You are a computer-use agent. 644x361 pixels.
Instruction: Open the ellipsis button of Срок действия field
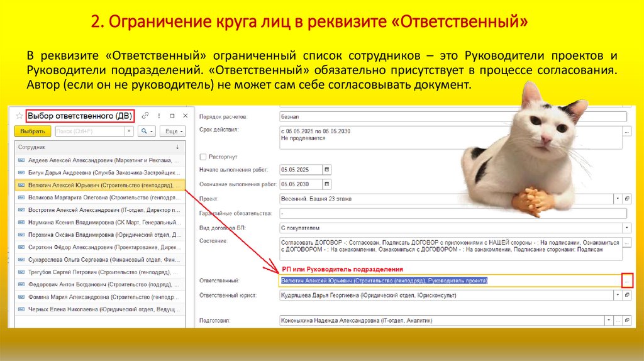[627, 132]
